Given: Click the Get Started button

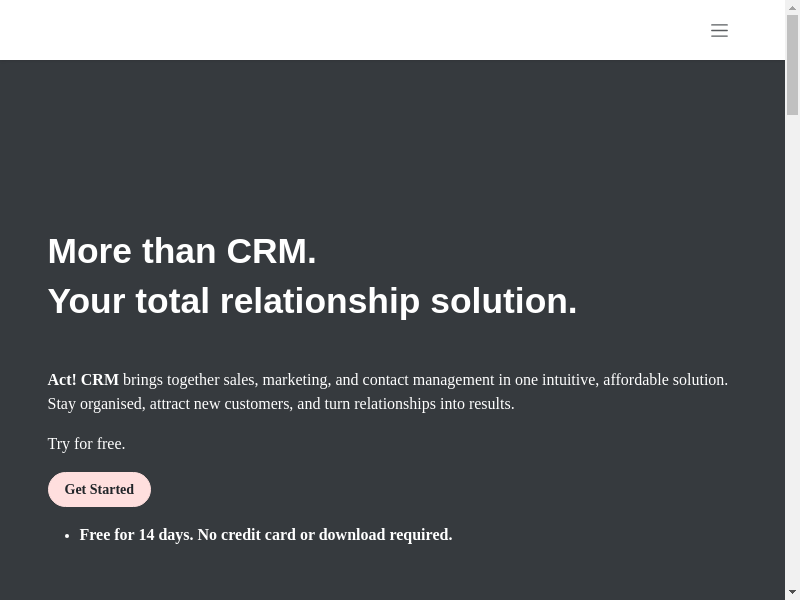Looking at the screenshot, I should click(99, 489).
